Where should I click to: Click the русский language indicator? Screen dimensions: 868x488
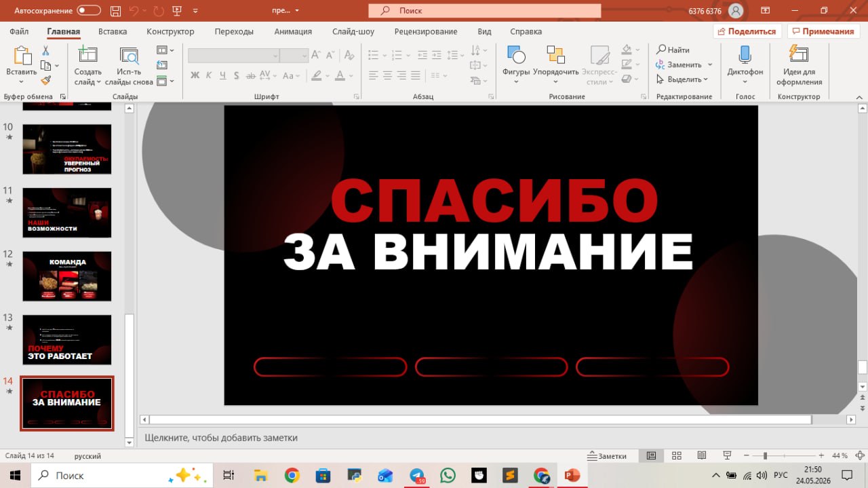(87, 456)
